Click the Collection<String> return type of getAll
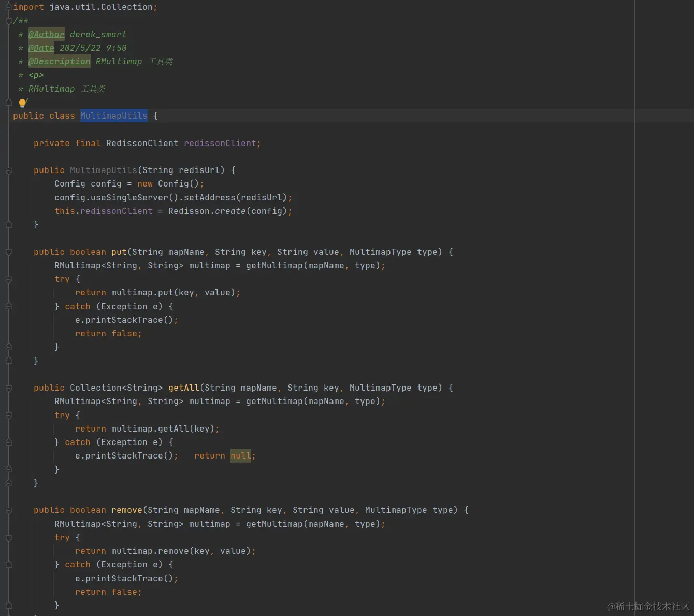The height and width of the screenshot is (616, 694). coord(117,388)
